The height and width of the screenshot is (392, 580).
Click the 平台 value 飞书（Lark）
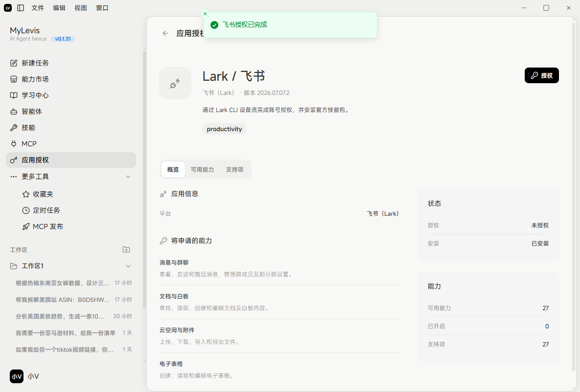coord(383,214)
